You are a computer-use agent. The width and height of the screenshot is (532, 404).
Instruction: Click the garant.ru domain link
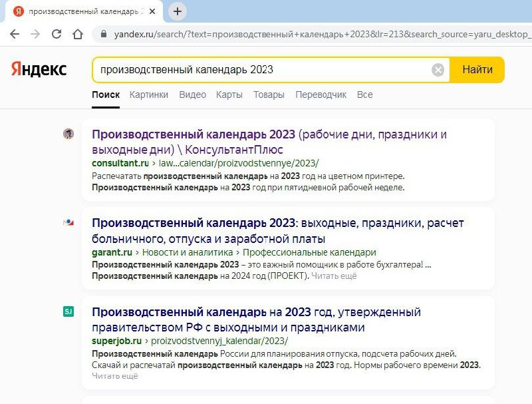pyautogui.click(x=112, y=253)
